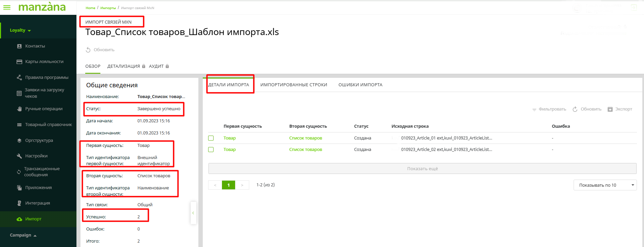The image size is (644, 247).
Task: Click the Фильтровать filter icon
Action: pyautogui.click(x=534, y=110)
